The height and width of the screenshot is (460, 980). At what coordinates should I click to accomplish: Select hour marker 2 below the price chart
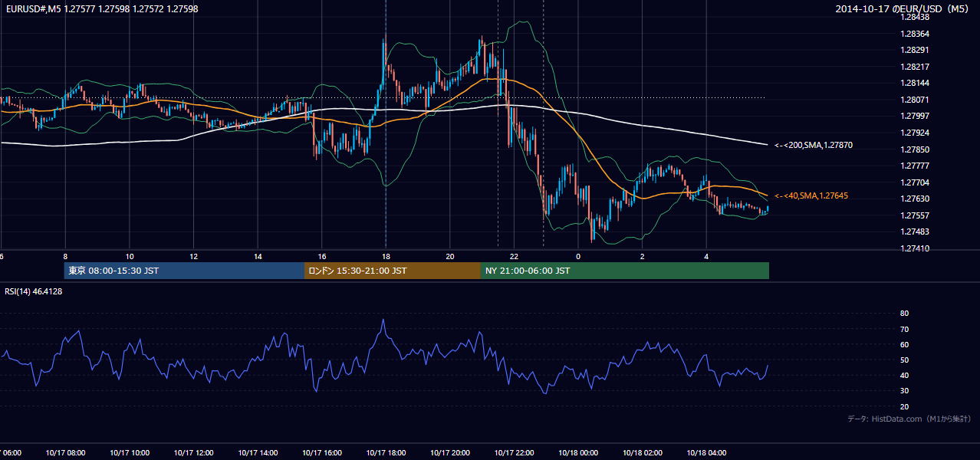(643, 257)
